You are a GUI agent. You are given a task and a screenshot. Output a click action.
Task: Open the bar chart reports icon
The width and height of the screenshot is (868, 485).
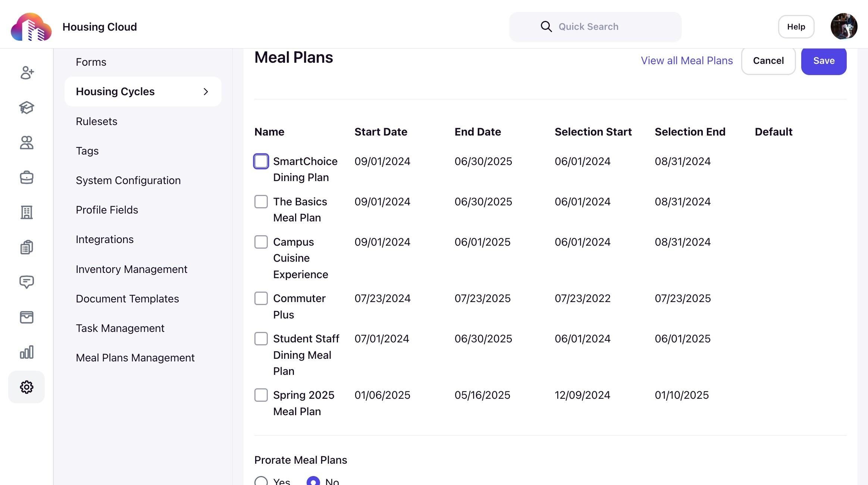(x=26, y=352)
